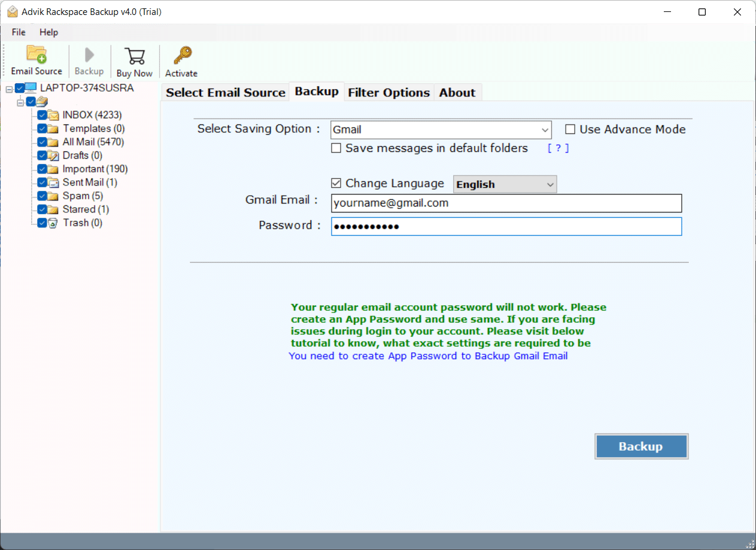Select the Starred (1) folder label
The image size is (756, 550).
point(86,209)
